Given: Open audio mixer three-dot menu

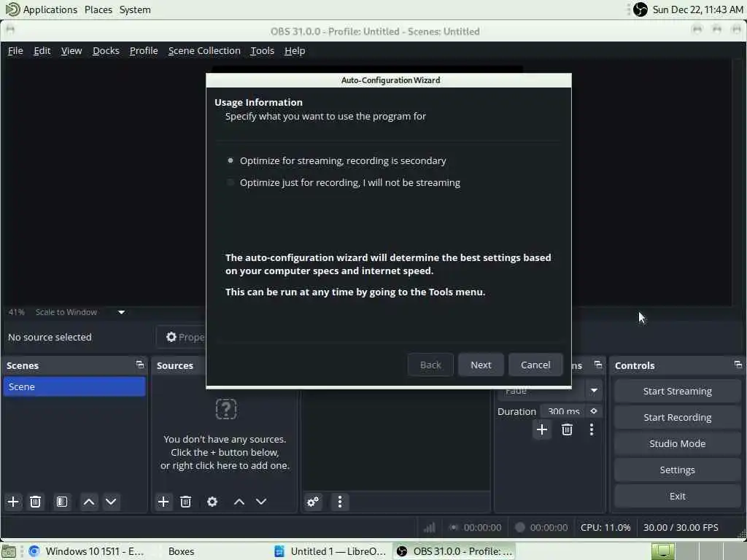Looking at the screenshot, I should click(340, 502).
